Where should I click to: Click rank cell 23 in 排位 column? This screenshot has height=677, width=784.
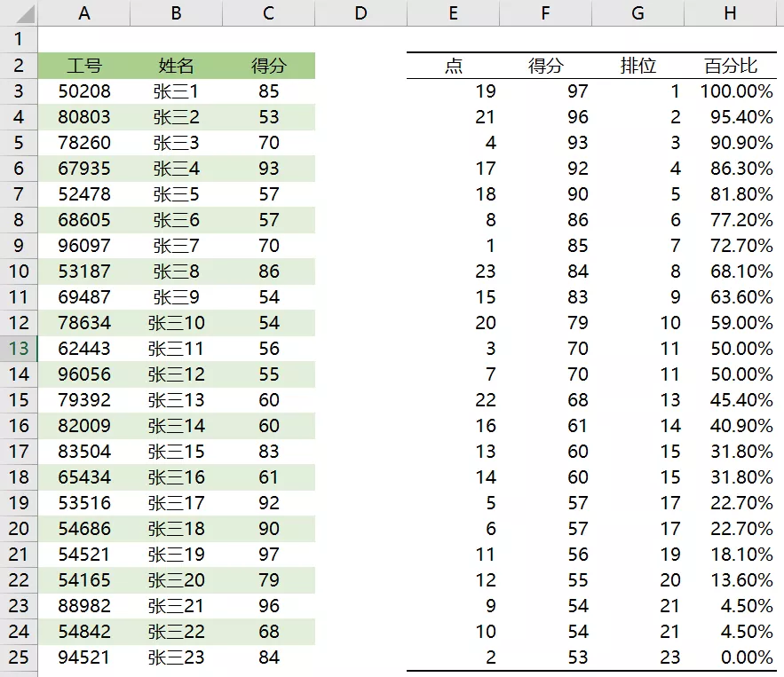click(x=638, y=657)
